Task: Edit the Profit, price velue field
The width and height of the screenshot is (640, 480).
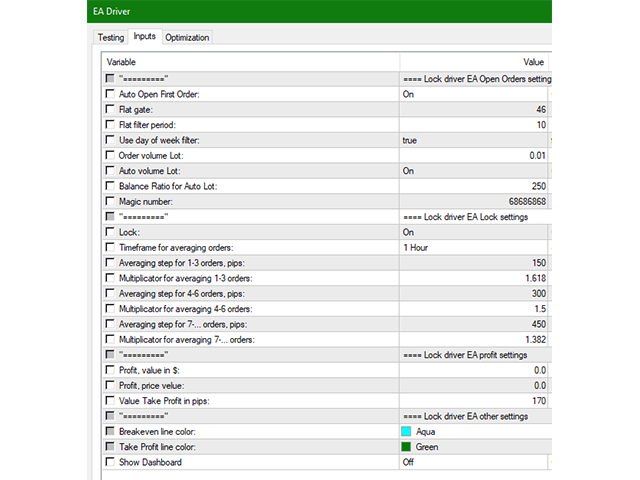Action: click(x=473, y=386)
